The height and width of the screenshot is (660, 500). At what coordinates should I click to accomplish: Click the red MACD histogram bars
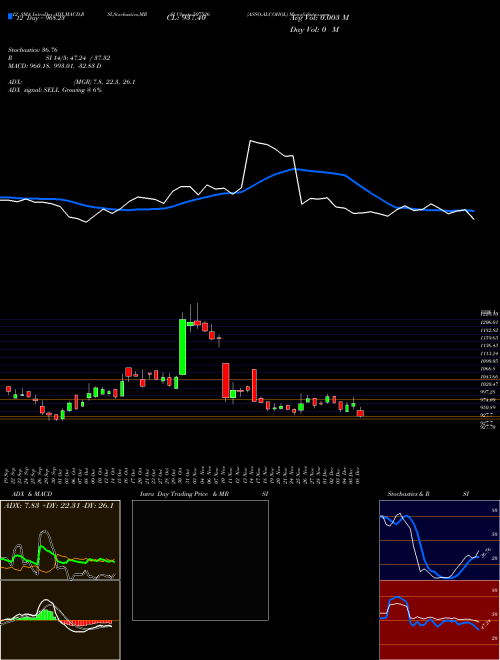tap(86, 622)
